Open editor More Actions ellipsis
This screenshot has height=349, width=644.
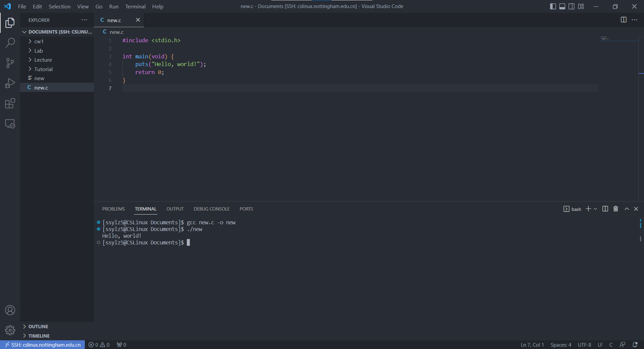634,20
